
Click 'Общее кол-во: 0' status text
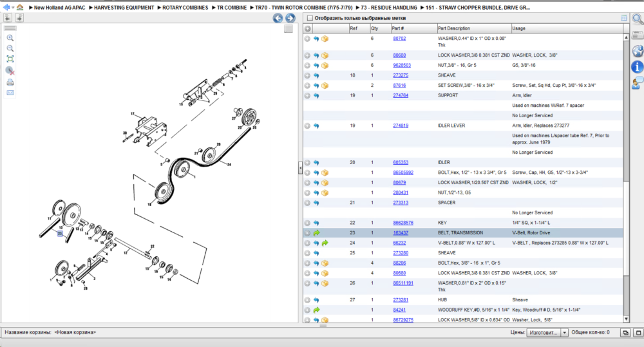[590, 333]
